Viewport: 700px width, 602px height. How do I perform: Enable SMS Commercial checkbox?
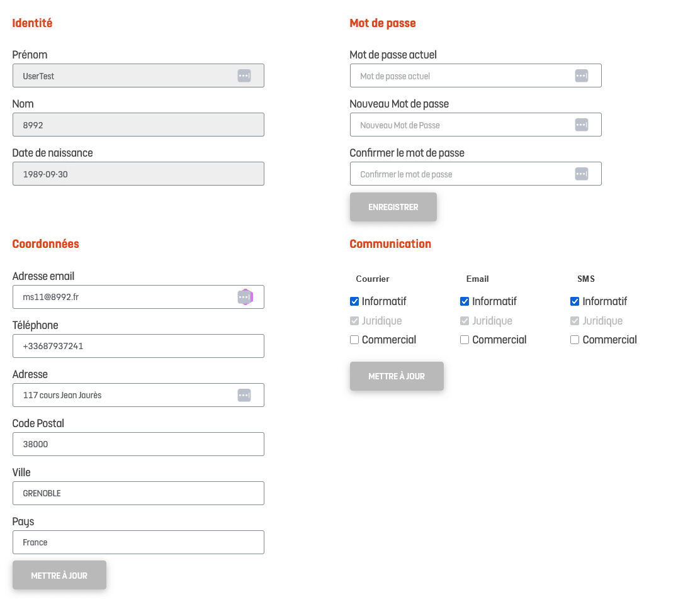(x=575, y=340)
